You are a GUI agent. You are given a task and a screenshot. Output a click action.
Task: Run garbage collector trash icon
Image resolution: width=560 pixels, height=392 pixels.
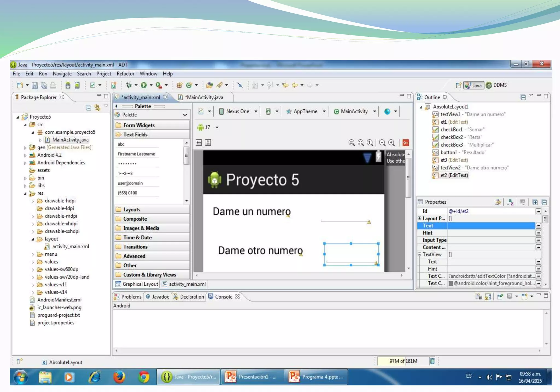pos(432,361)
